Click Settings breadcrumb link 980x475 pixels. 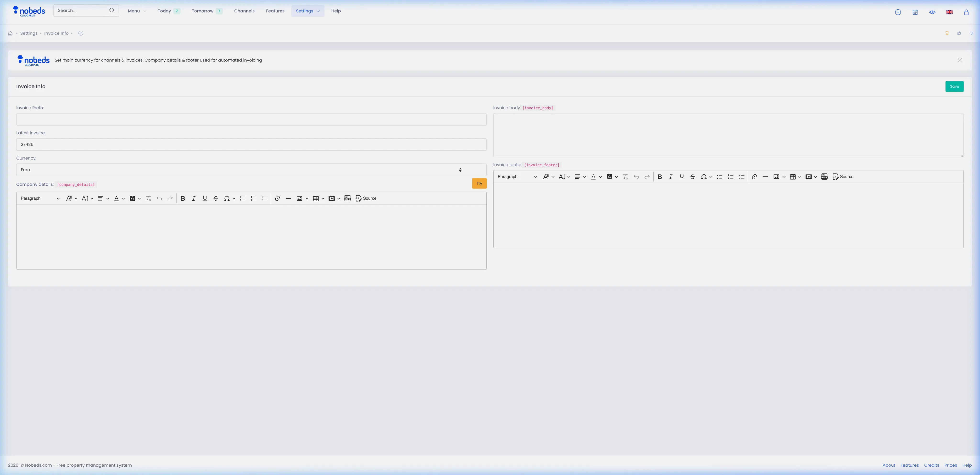coord(29,34)
